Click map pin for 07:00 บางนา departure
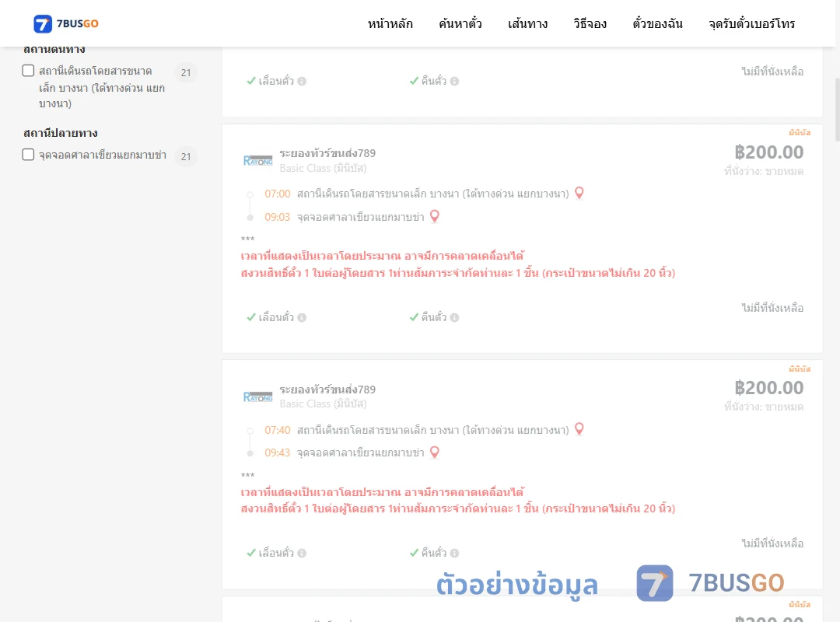 [579, 193]
